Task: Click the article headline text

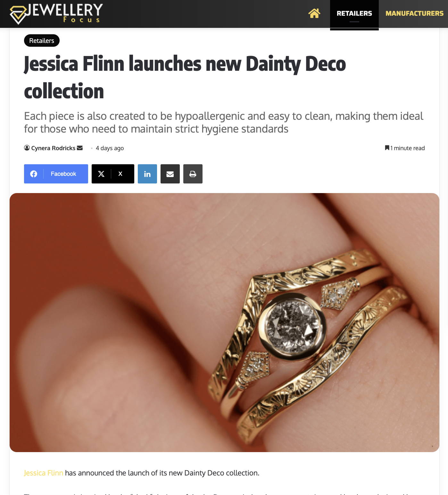Action: 185,77
